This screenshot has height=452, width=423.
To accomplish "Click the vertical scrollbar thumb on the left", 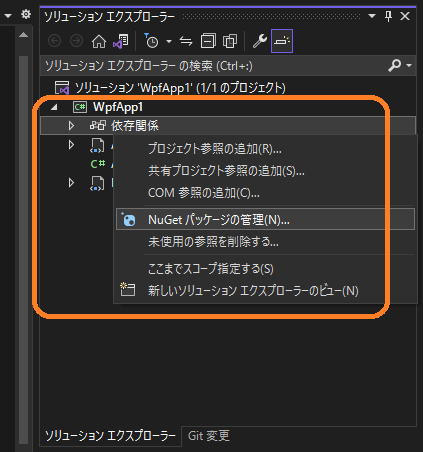I will coord(23,250).
